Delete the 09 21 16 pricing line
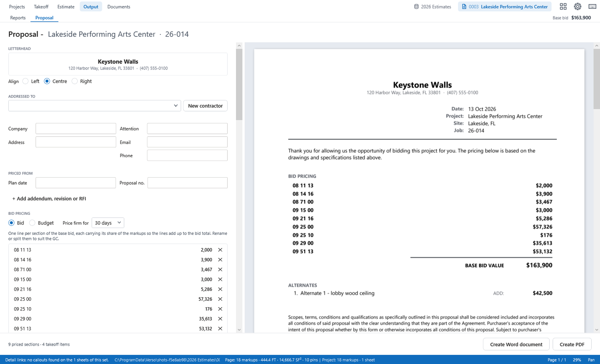The width and height of the screenshot is (600, 364). (x=220, y=289)
